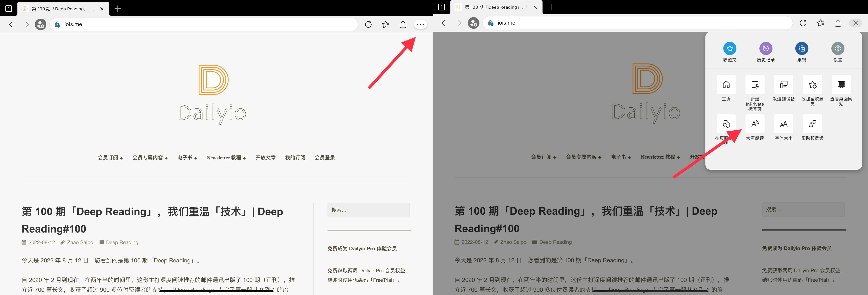The width and height of the screenshot is (868, 295).
Task: Expand the 会员订阅 menu in the left browser
Action: 110,158
